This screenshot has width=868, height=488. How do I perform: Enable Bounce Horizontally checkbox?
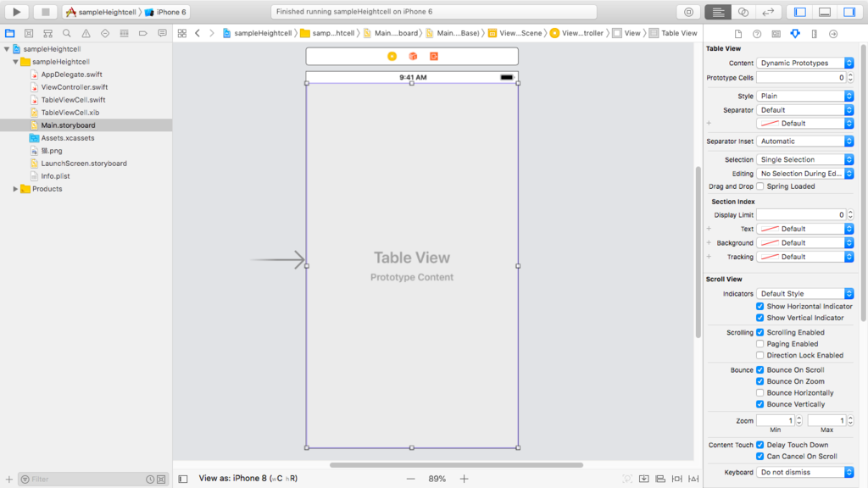pyautogui.click(x=760, y=393)
